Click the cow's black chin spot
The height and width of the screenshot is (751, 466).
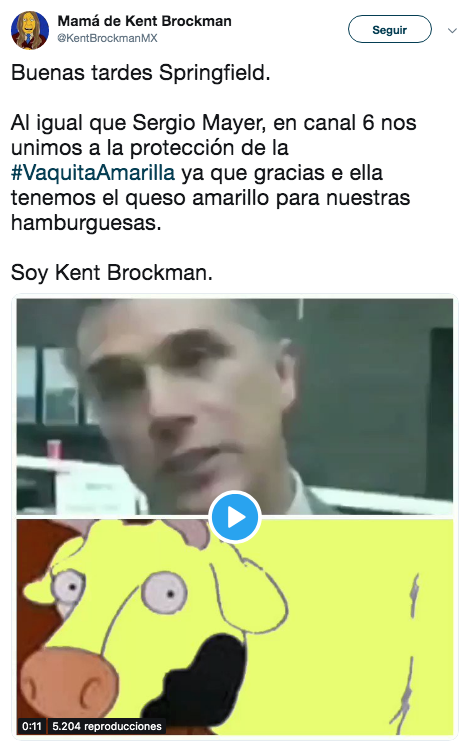(206, 680)
